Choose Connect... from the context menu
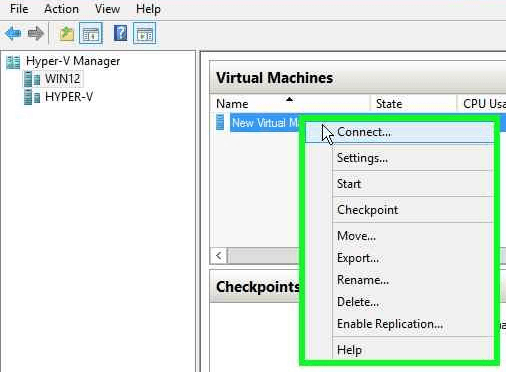The width and height of the screenshot is (506, 372). tap(399, 132)
